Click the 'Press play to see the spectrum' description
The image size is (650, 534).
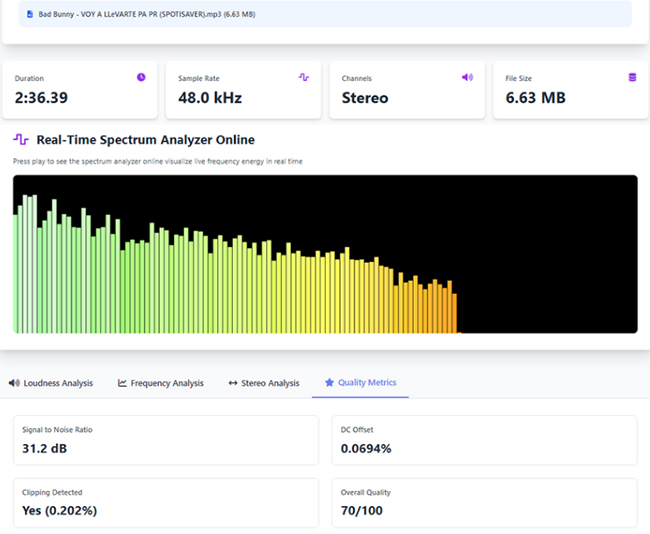(x=158, y=161)
